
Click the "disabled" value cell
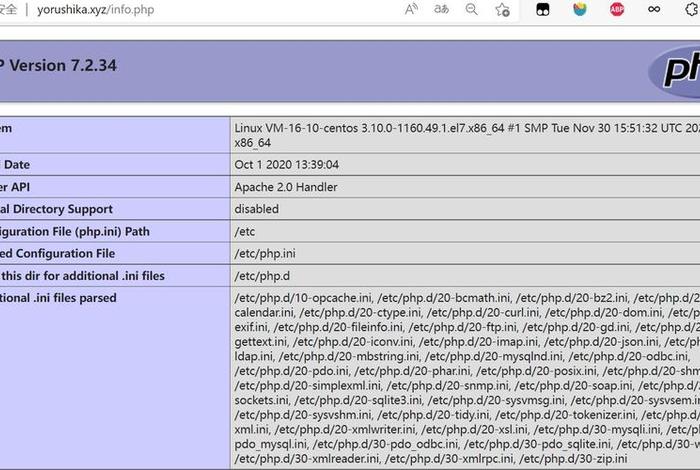coord(465,209)
